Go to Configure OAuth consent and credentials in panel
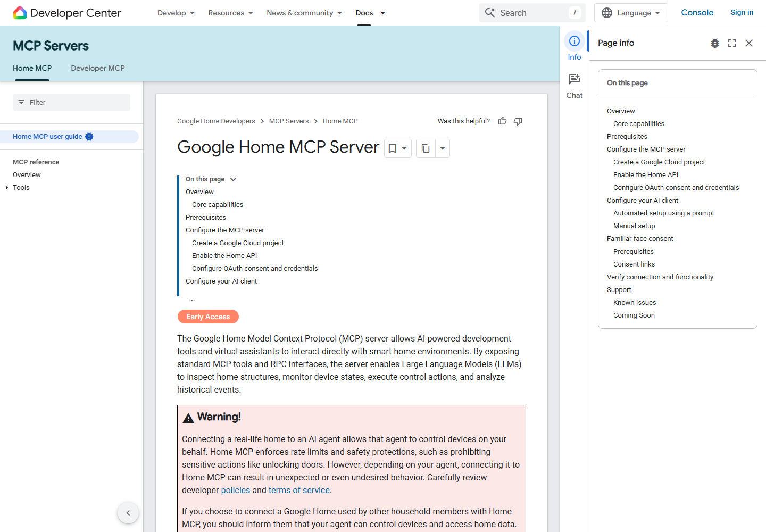The width and height of the screenshot is (766, 532). [676, 188]
